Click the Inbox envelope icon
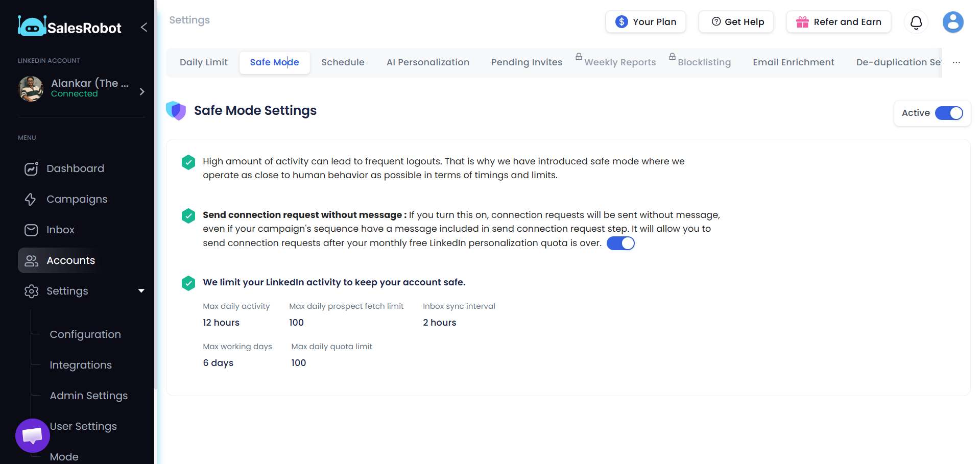Screen dimensions: 980x464 31,230
